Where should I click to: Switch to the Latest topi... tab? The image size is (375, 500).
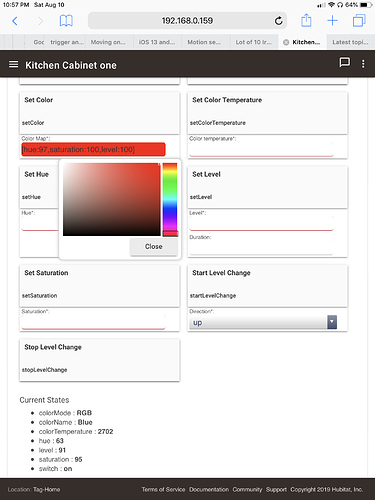click(350, 42)
